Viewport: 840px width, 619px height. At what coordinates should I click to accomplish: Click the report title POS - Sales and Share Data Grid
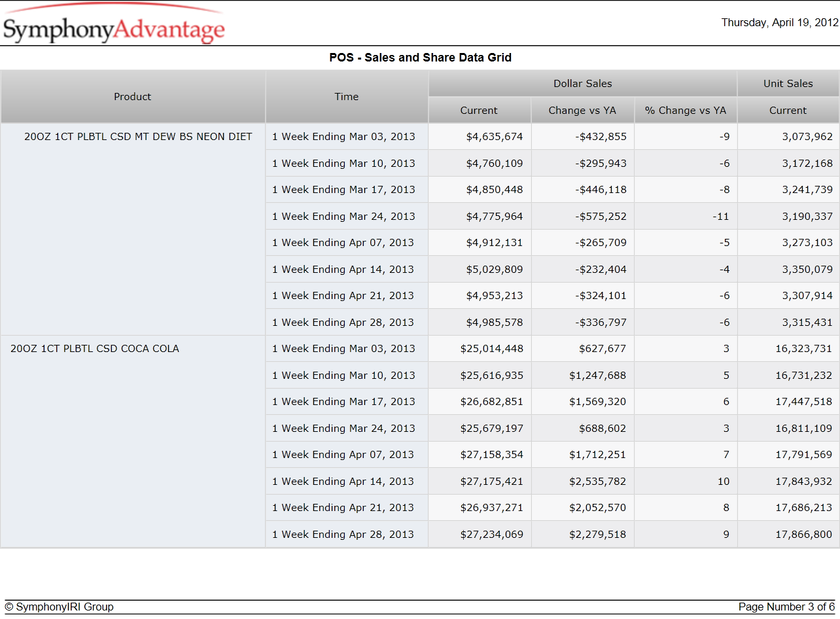coord(421,58)
